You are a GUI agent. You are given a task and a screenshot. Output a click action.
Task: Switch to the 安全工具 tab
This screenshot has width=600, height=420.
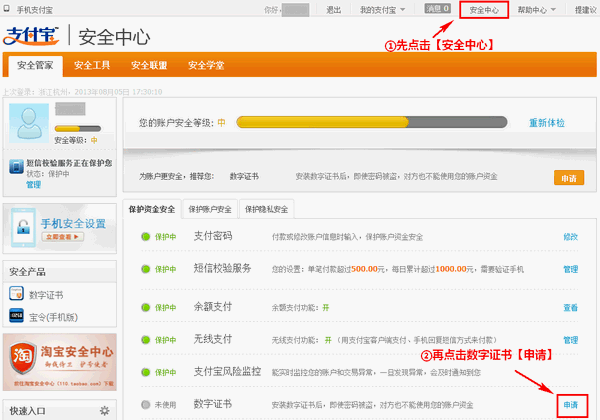[91, 65]
